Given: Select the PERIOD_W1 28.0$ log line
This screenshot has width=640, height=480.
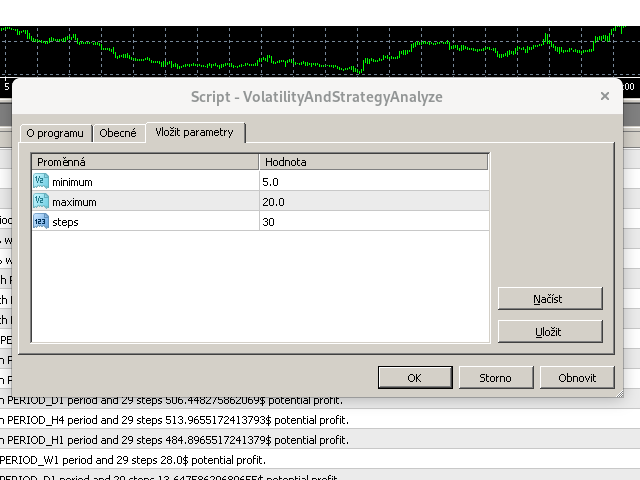Looking at the screenshot, I should pyautogui.click(x=320, y=460).
